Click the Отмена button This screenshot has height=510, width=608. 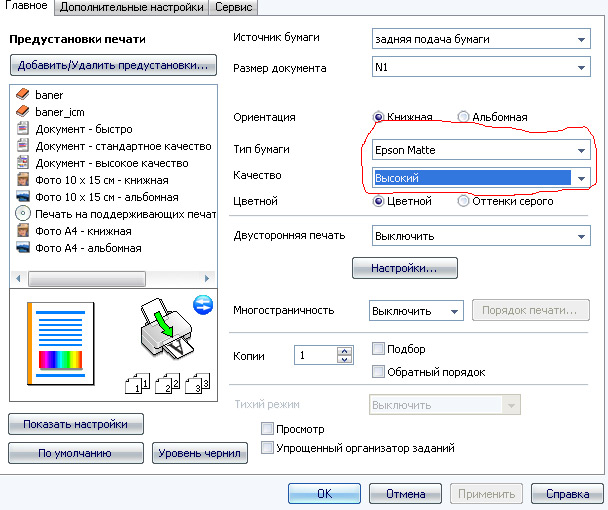pyautogui.click(x=405, y=494)
